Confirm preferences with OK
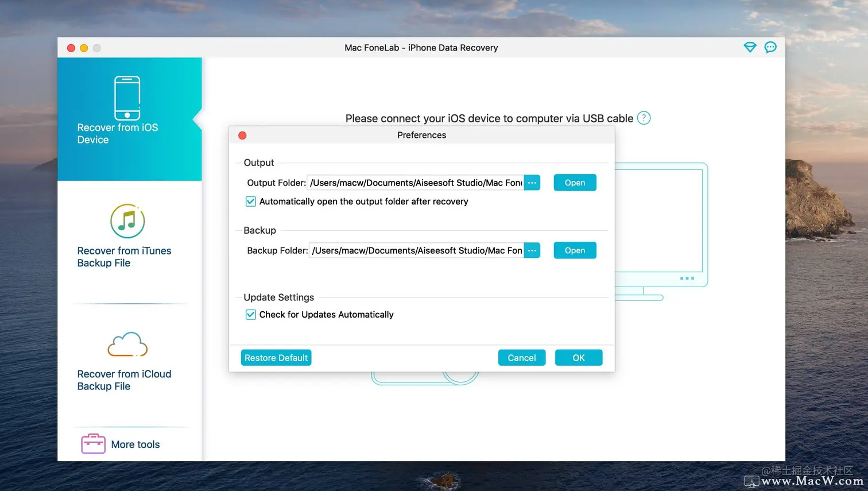This screenshot has width=868, height=491. [x=579, y=358]
